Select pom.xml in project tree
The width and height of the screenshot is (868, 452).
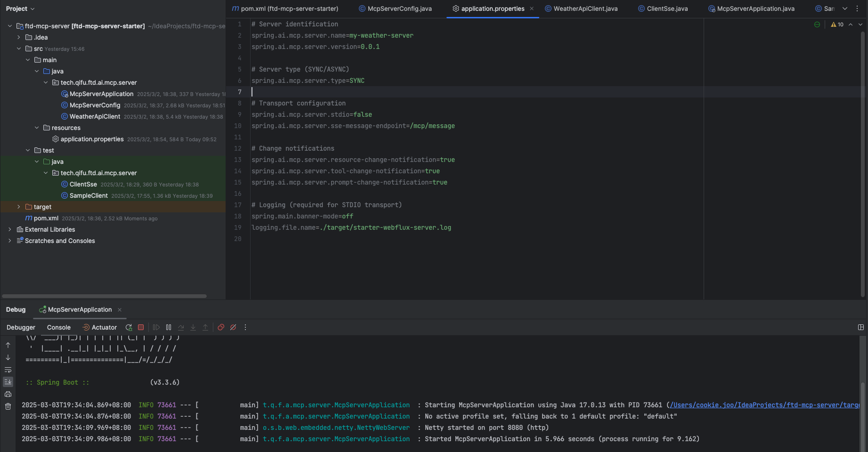46,218
